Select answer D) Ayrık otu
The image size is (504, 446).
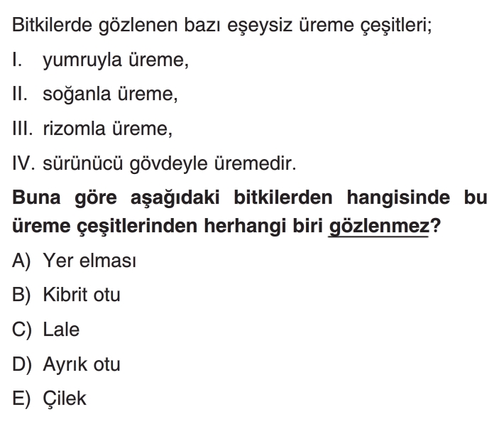pyautogui.click(x=66, y=364)
